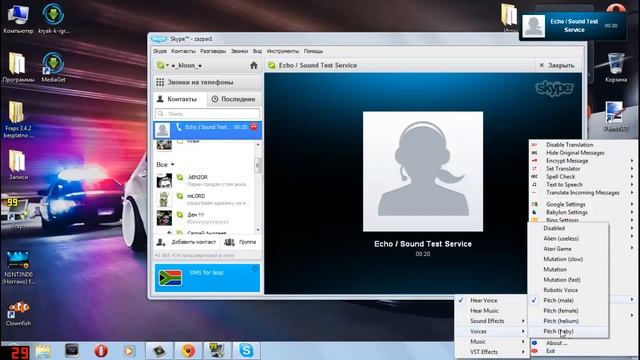Open the MediaGet desktop shortcut
Viewport: 640px width, 360px height.
[53, 67]
